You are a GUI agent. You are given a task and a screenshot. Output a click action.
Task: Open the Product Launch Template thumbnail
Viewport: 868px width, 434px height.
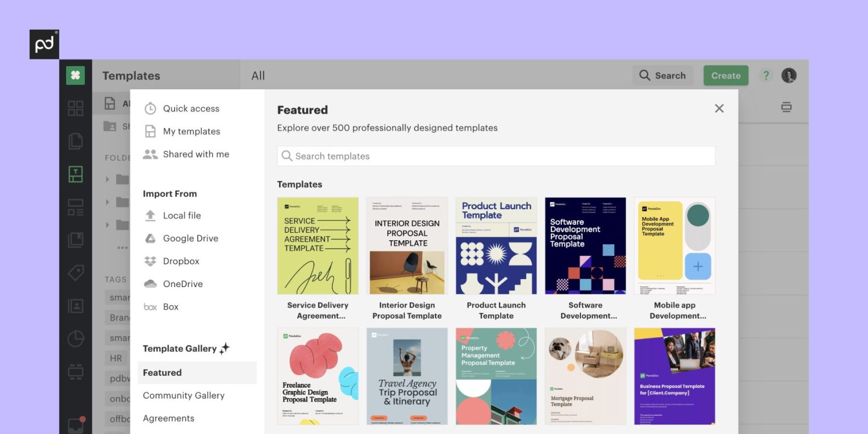[x=496, y=246]
